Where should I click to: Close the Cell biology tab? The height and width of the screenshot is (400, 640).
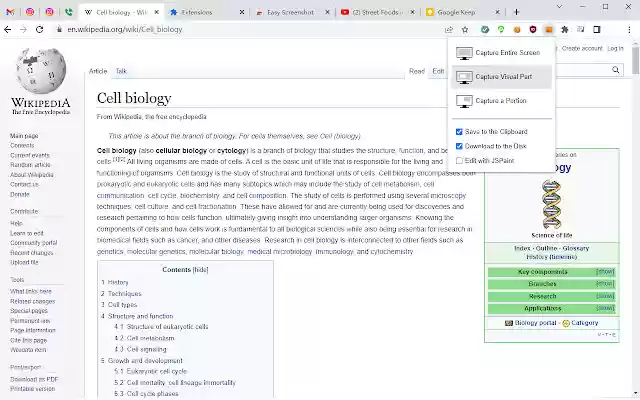pos(156,12)
